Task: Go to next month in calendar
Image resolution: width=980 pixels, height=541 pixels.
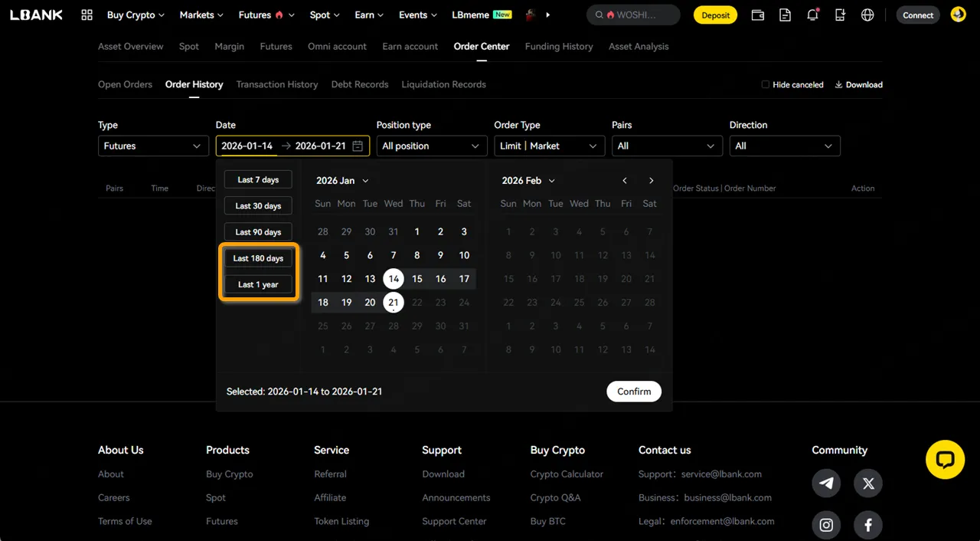Action: [651, 181]
